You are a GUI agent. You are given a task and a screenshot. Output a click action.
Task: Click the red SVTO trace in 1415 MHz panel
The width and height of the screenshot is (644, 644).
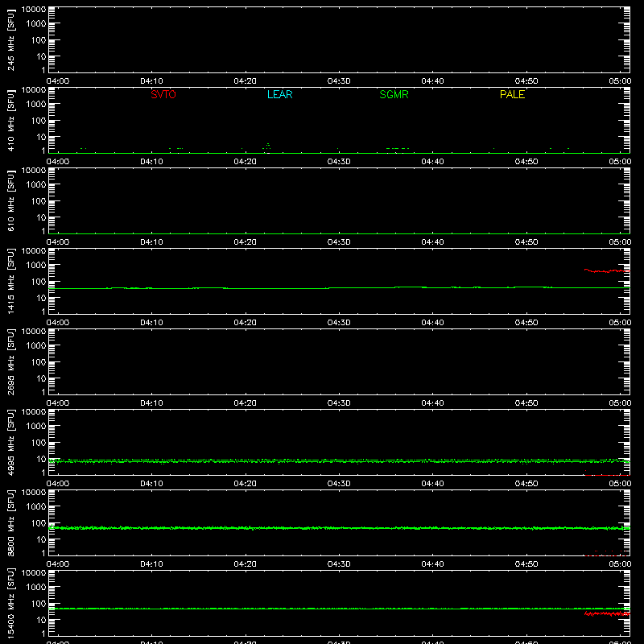(607, 270)
